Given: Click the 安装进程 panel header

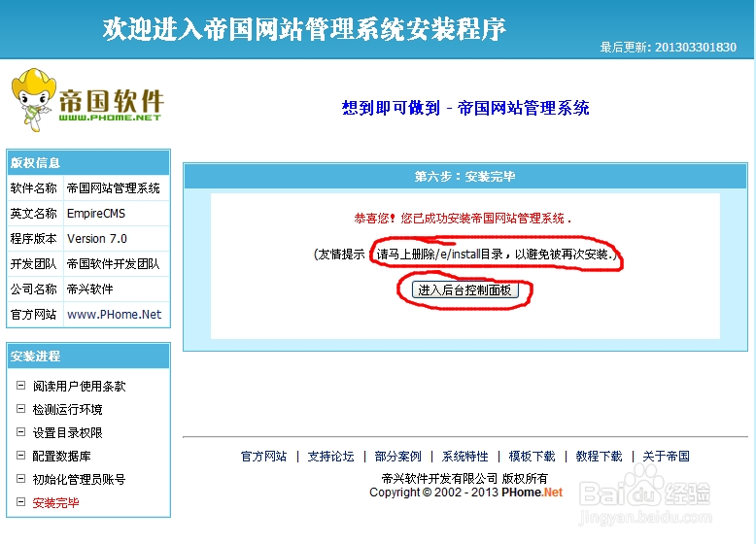Looking at the screenshot, I should (x=88, y=357).
